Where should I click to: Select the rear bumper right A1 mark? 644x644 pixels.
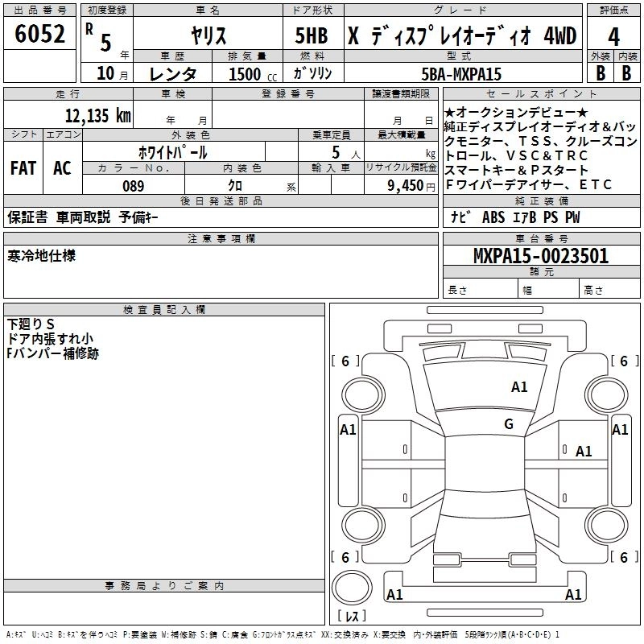[573, 594]
